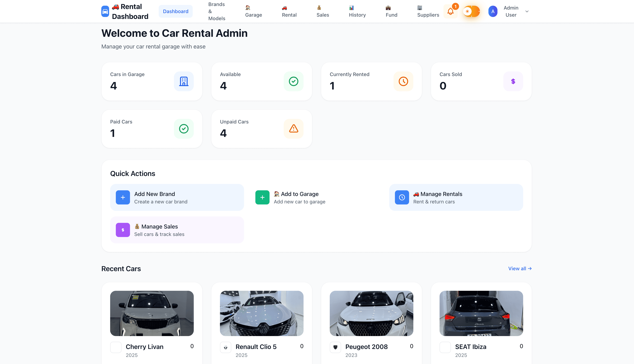Open the Renault Clio 5 car thumbnail

(261, 313)
